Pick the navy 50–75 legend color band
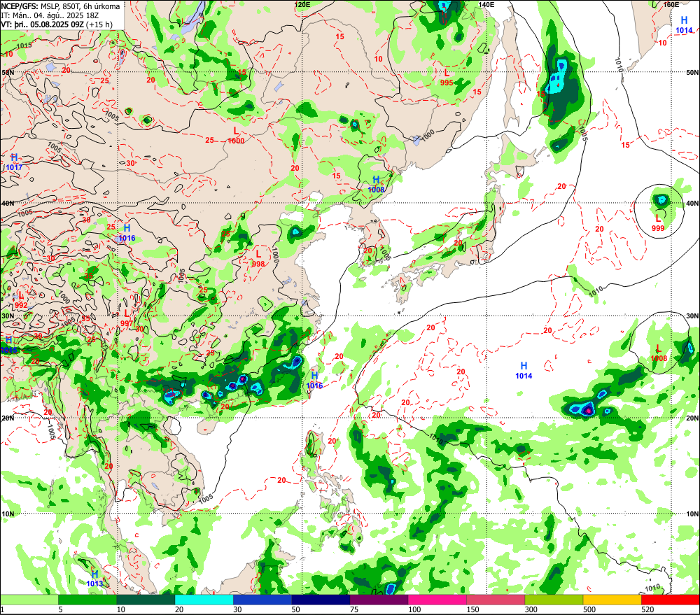 (321, 600)
